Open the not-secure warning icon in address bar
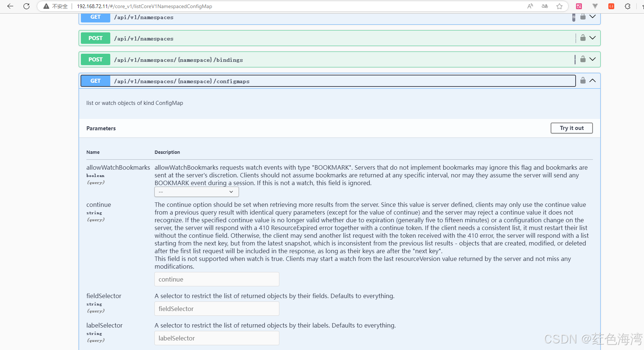The image size is (644, 350). 46,6
